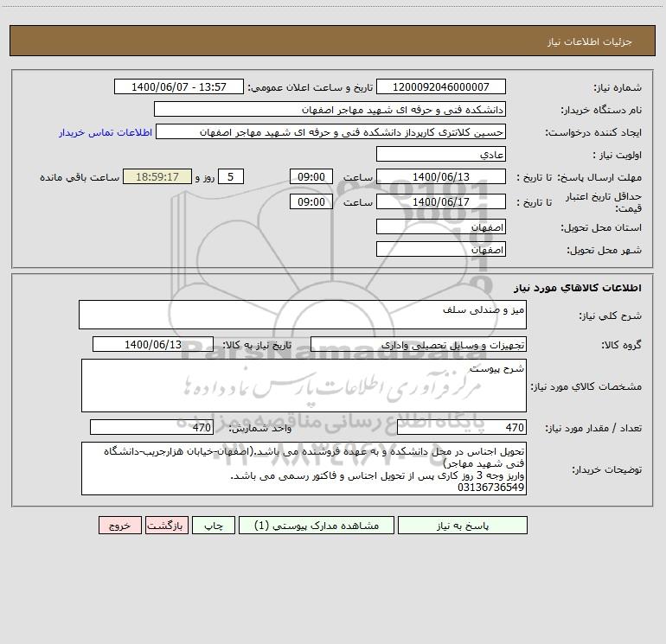Click the response deadline time 09:00 field
The height and width of the screenshot is (644, 666).
[x=311, y=176]
